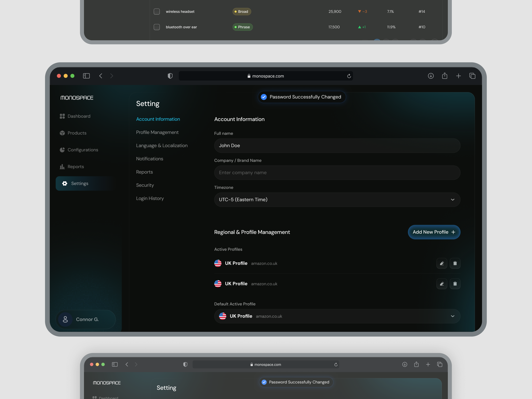The image size is (532, 399).
Task: Click the Reports bar-chart icon in sidebar
Action: [x=62, y=167]
